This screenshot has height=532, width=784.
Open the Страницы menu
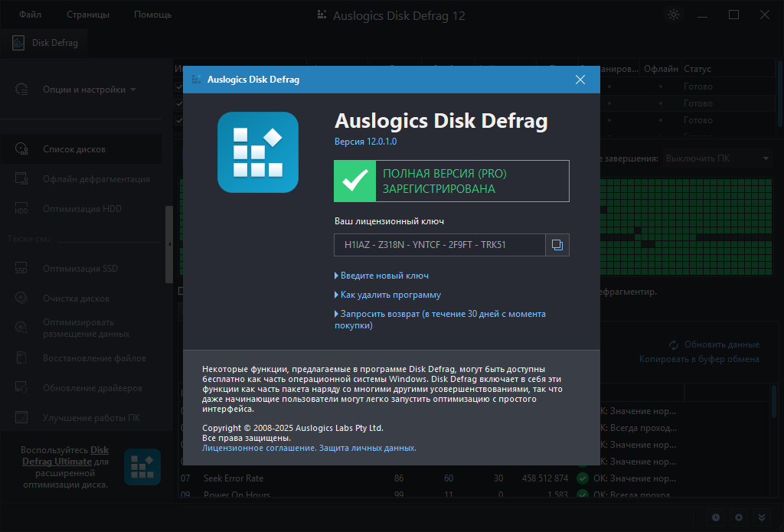click(88, 15)
